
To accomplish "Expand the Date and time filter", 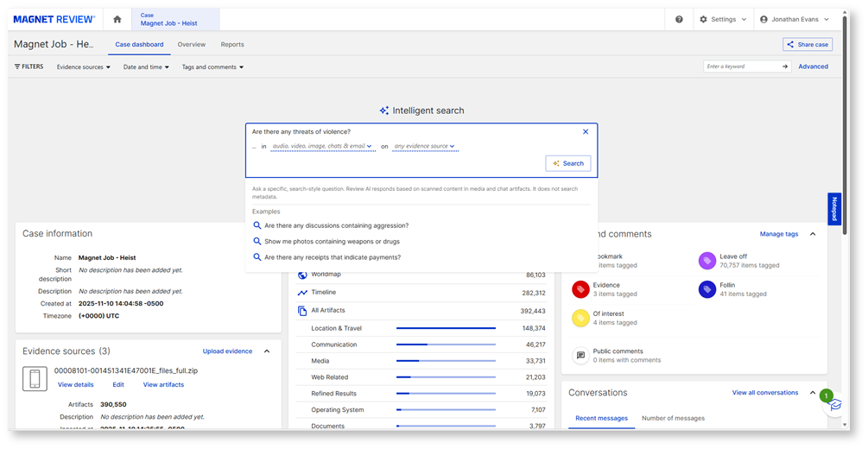I will 146,67.
